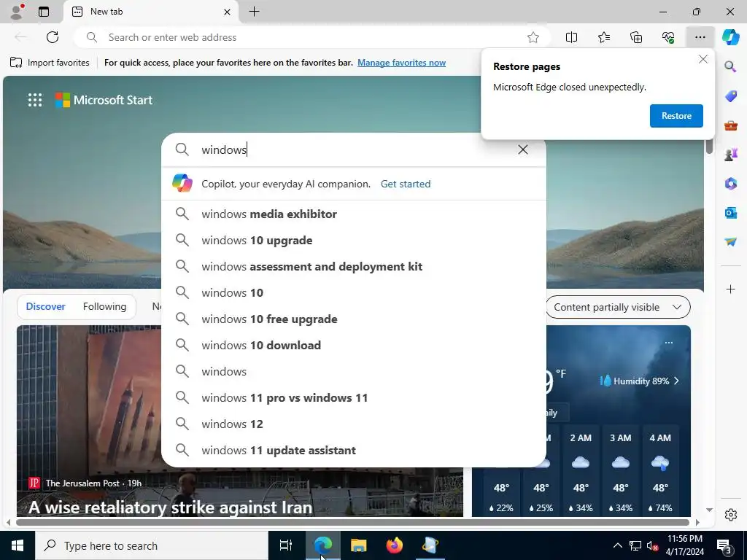Switch to the New tab browser tab

coord(150,12)
